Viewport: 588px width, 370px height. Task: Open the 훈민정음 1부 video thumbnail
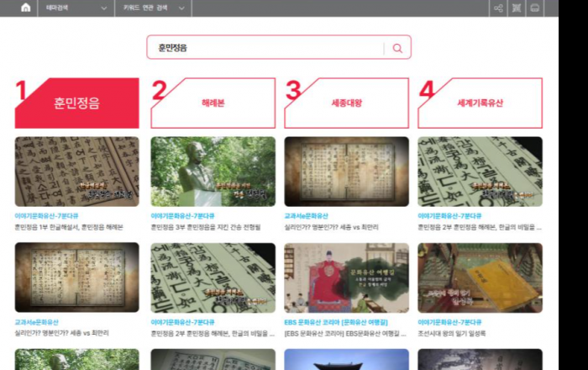click(x=77, y=172)
